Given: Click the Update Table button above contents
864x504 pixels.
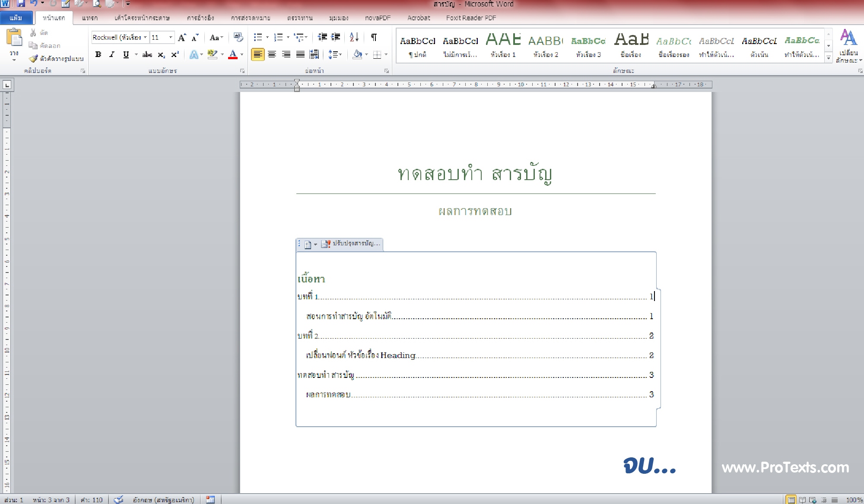Looking at the screenshot, I should [x=351, y=244].
